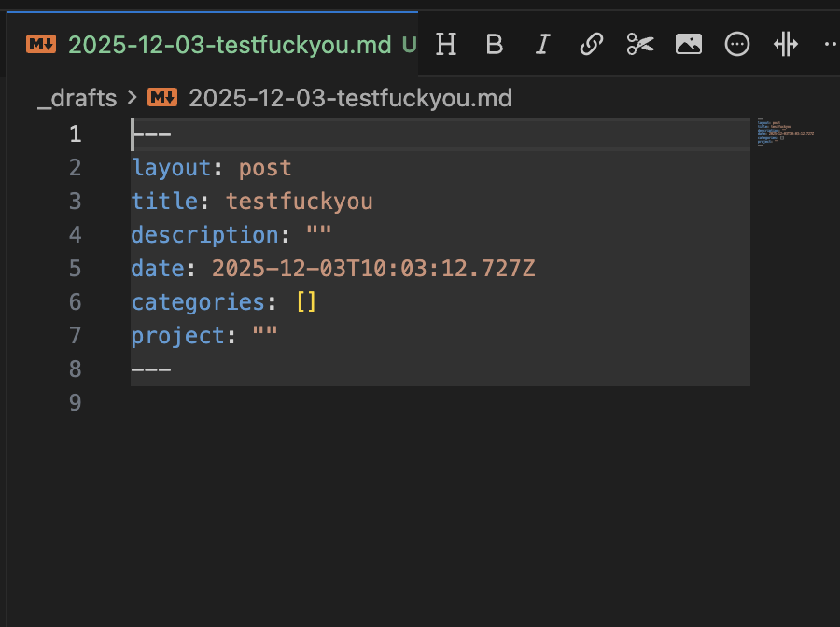Open the More Actions menu at far right
The width and height of the screenshot is (840, 627).
pos(830,44)
